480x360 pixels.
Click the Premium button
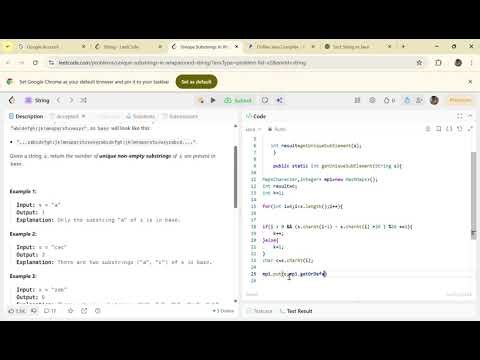tap(460, 100)
